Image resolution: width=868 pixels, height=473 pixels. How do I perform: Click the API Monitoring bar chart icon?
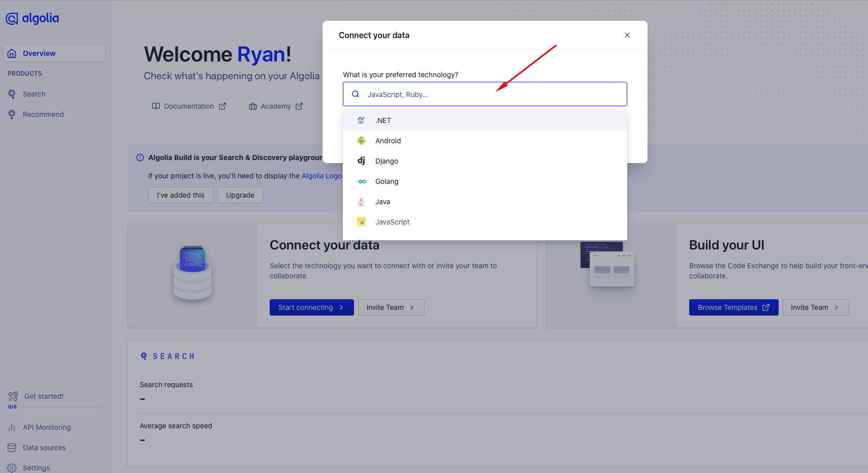(12, 427)
